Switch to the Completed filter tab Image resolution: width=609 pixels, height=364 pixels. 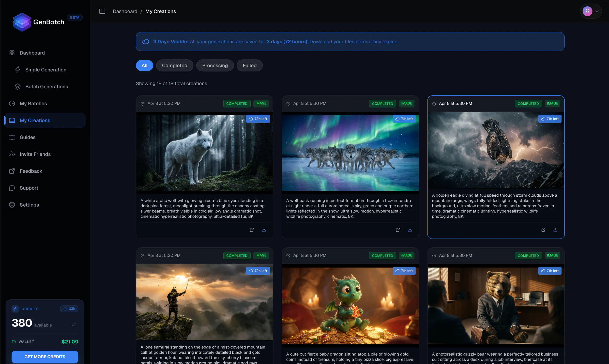(175, 65)
